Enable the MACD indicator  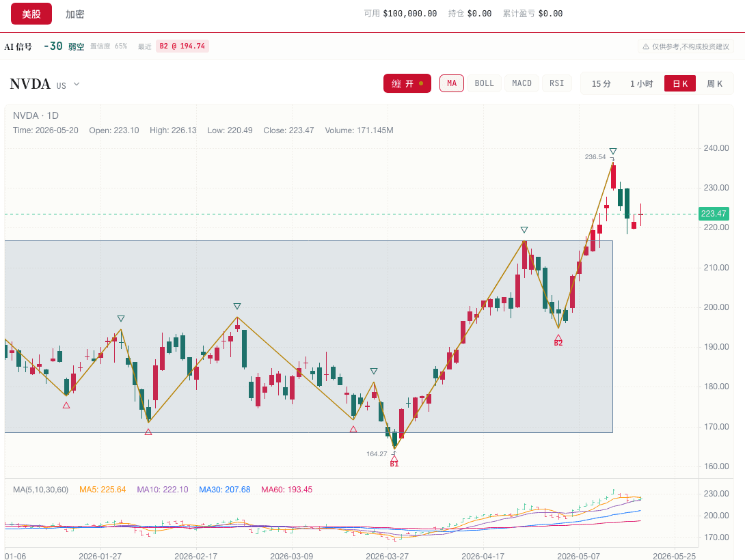(x=521, y=83)
